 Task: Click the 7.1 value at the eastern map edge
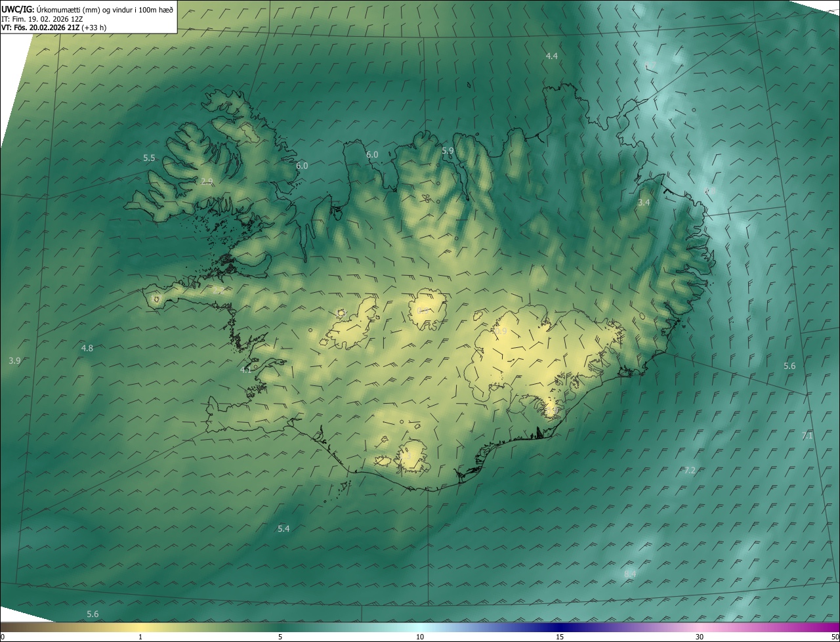[808, 436]
